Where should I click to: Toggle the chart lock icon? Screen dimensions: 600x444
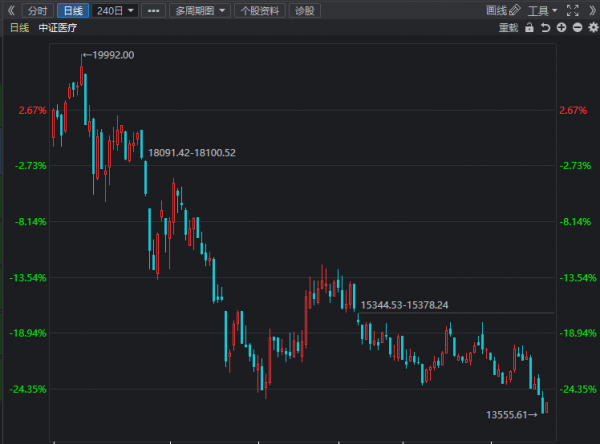[x=529, y=28]
